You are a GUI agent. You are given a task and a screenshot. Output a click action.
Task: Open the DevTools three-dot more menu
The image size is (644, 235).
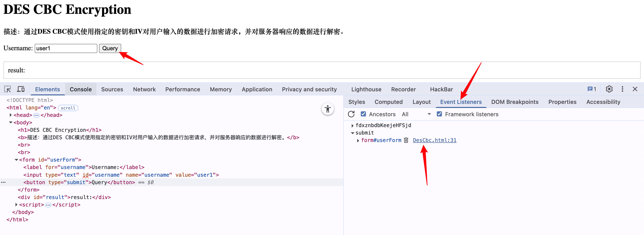pos(622,89)
